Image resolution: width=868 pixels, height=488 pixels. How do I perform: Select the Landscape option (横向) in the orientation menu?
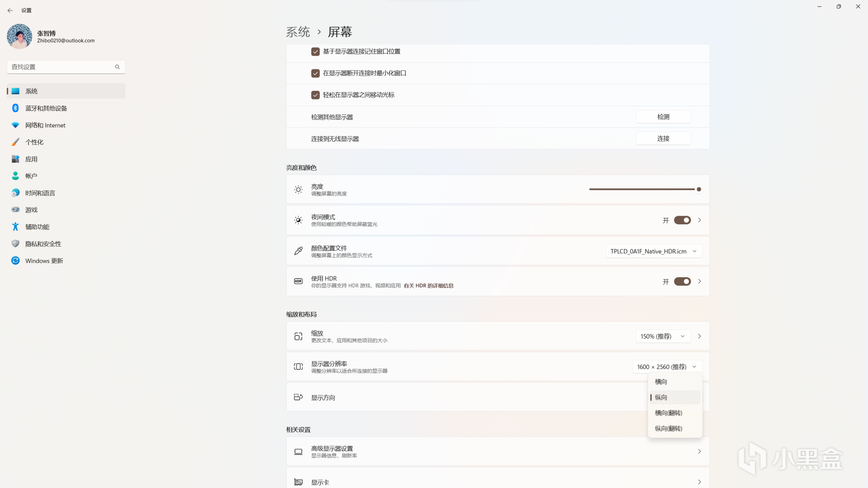[x=661, y=382]
